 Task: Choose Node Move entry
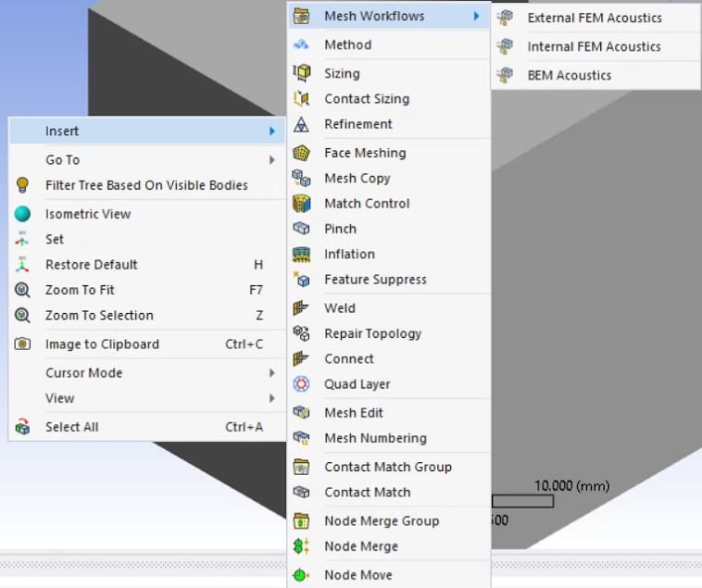pos(389,575)
